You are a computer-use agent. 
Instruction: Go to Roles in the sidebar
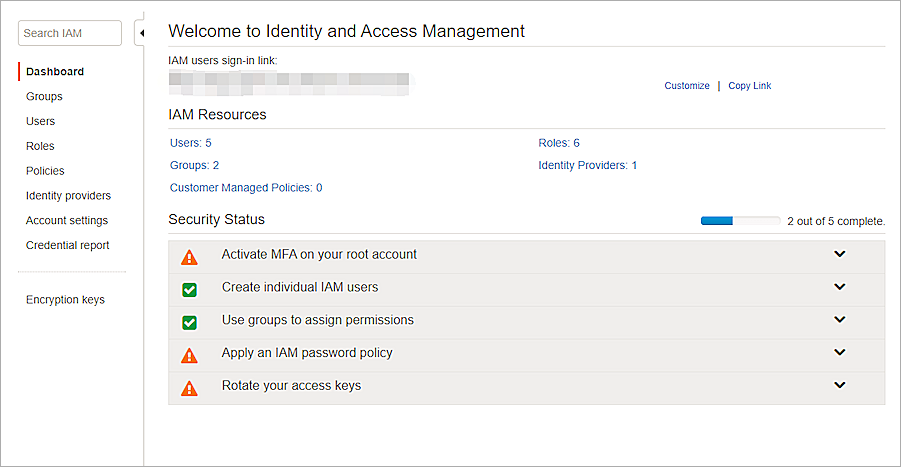(40, 146)
